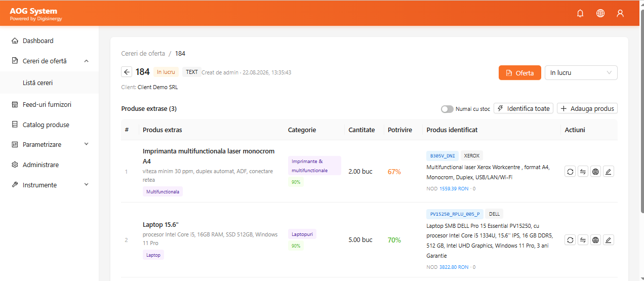Refresh match for Imprimanta multifunctionala row

click(x=570, y=172)
